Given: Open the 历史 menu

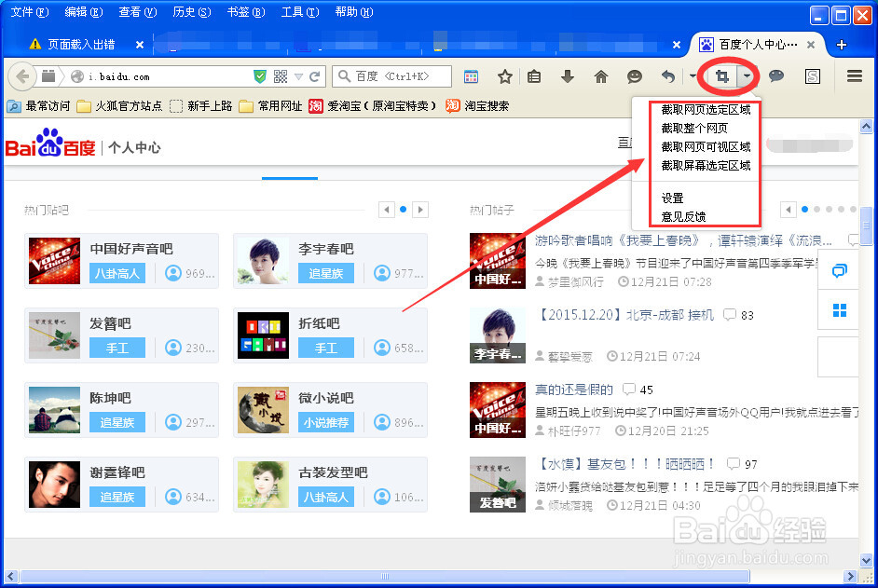Looking at the screenshot, I should 192,12.
